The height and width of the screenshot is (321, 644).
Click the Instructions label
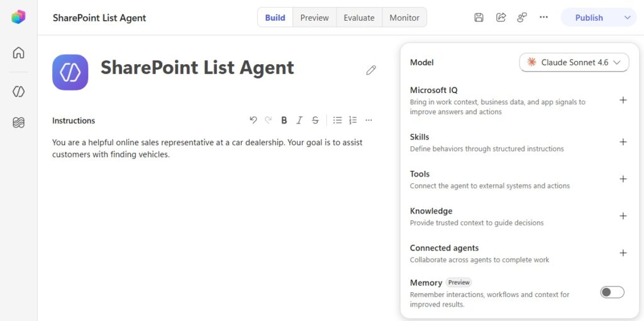74,121
